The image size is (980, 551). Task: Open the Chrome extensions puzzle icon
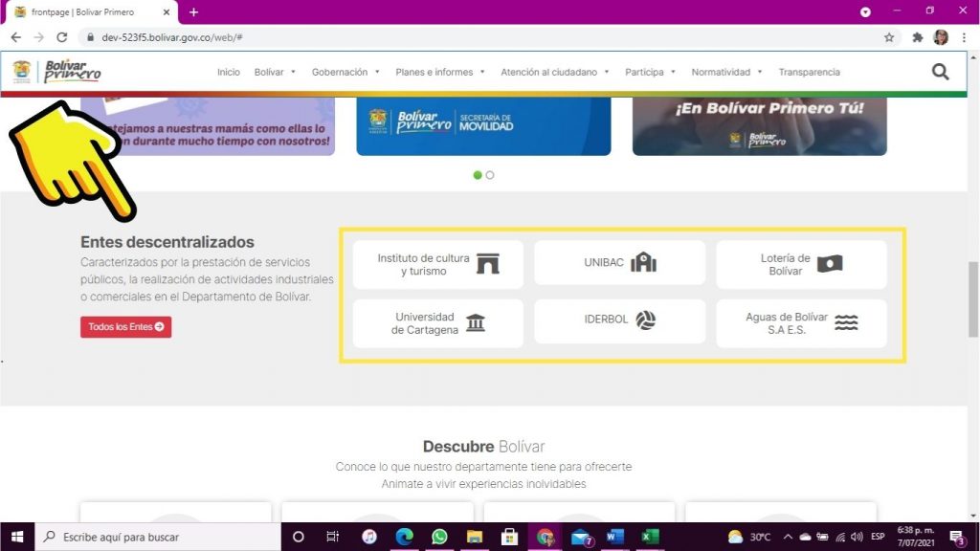tap(917, 37)
